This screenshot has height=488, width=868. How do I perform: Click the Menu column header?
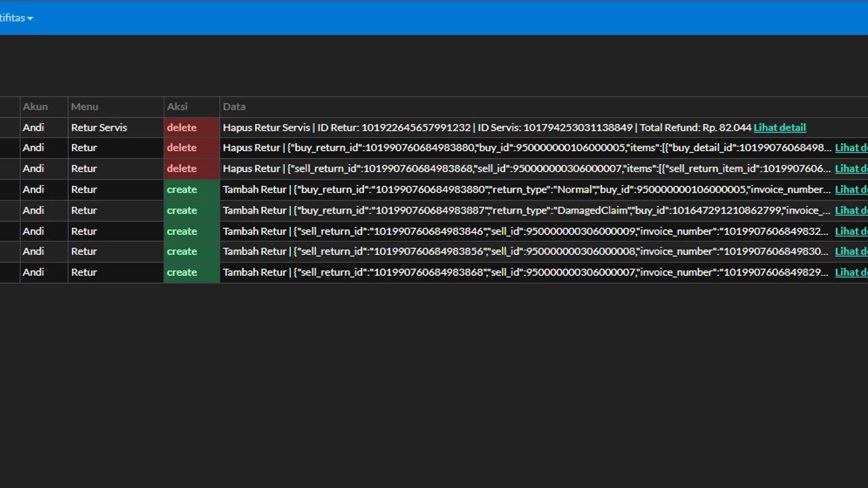(x=85, y=106)
